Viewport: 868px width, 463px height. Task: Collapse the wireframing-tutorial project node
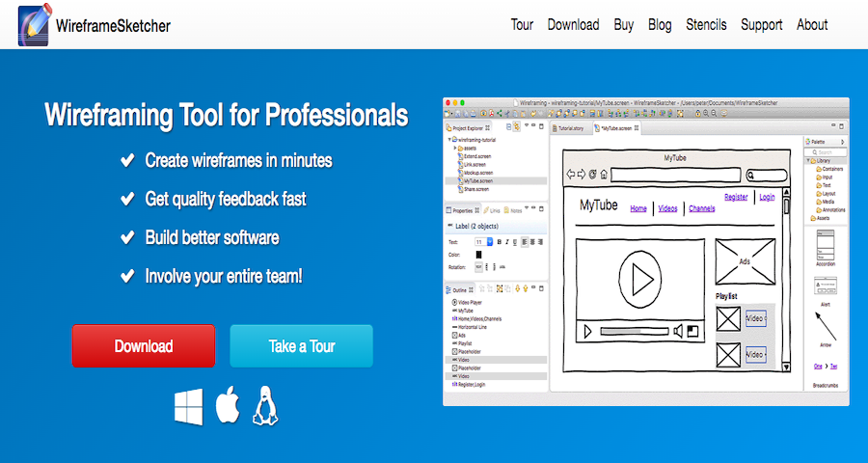tap(449, 140)
